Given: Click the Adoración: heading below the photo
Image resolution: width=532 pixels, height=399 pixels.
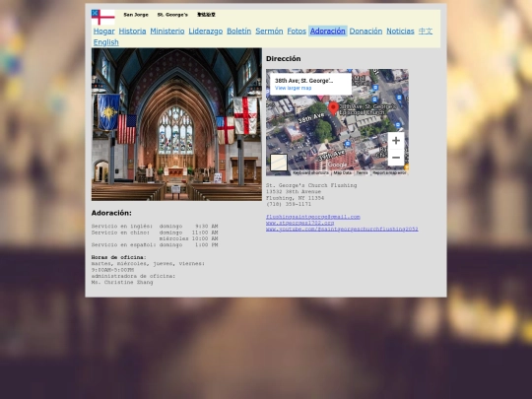Looking at the screenshot, I should (x=111, y=213).
